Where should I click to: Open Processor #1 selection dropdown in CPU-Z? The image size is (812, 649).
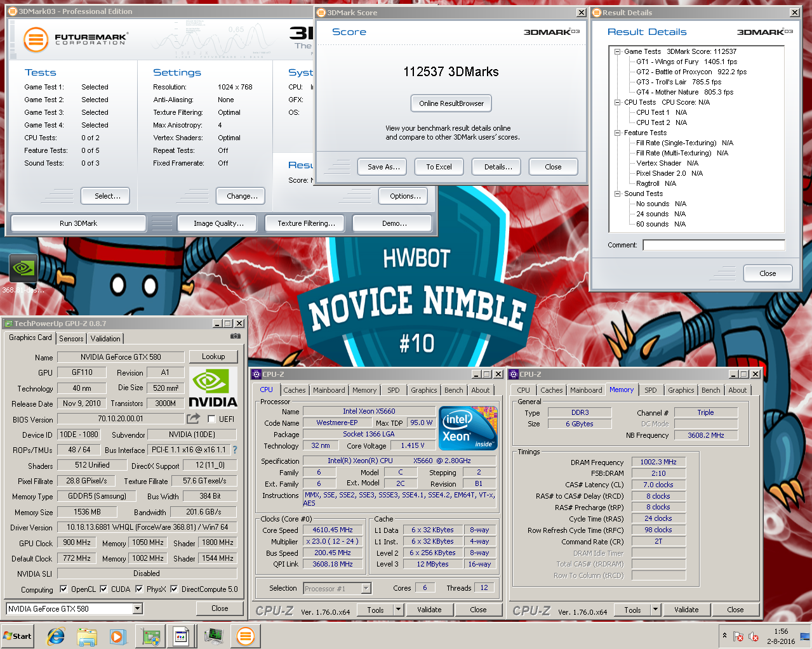366,589
